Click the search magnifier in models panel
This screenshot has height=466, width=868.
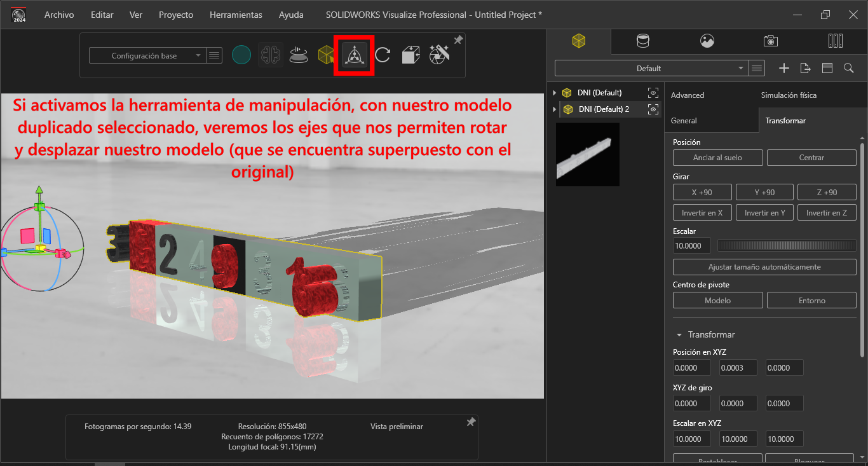[848, 68]
